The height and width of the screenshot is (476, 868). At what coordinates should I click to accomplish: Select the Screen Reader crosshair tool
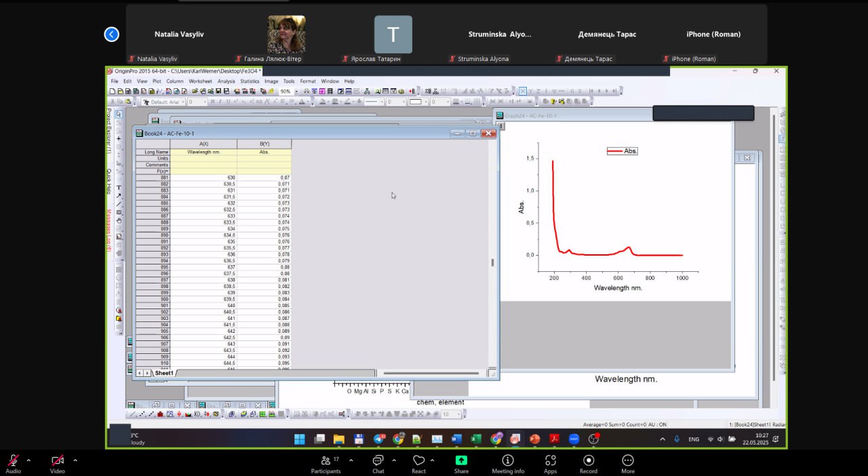coord(119,138)
